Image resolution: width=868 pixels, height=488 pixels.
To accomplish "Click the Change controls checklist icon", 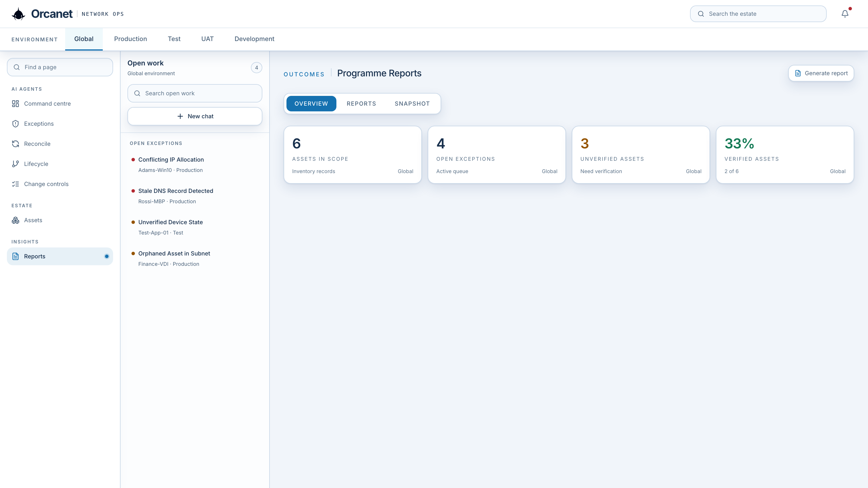I will (x=15, y=184).
